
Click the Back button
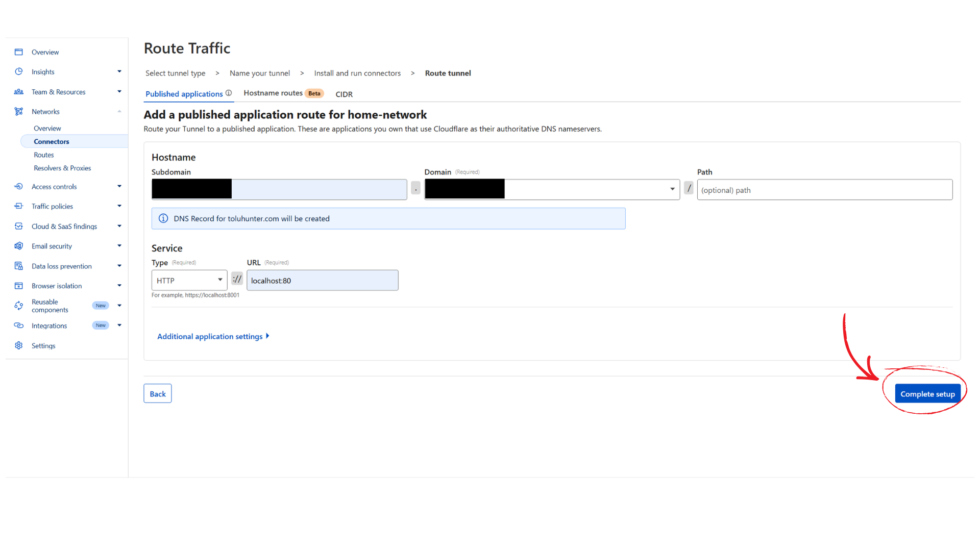[158, 393]
